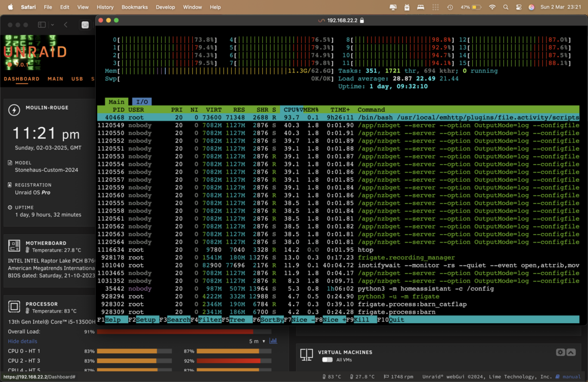Click F8 Nice + in htop
The image size is (588, 382).
coord(330,320)
